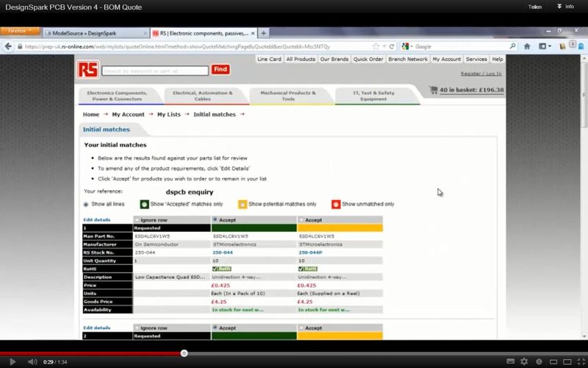Click My Lists breadcrumb link

(x=169, y=115)
